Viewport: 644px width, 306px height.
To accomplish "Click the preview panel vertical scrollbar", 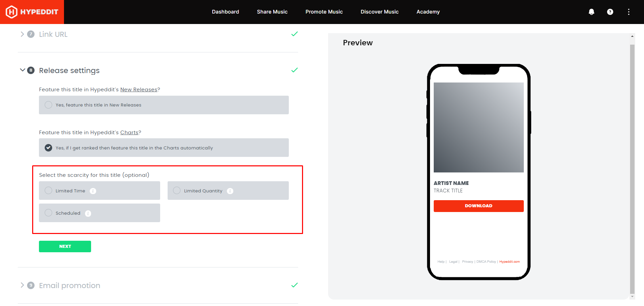I will 632,169.
